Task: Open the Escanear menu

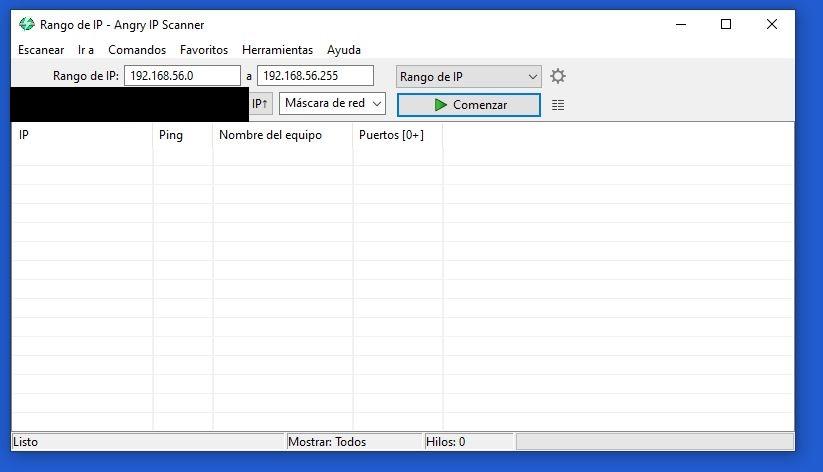Action: (x=41, y=50)
